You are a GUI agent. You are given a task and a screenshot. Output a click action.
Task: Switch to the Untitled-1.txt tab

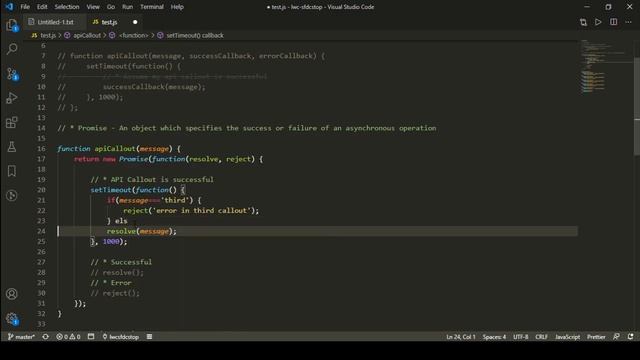click(54, 22)
